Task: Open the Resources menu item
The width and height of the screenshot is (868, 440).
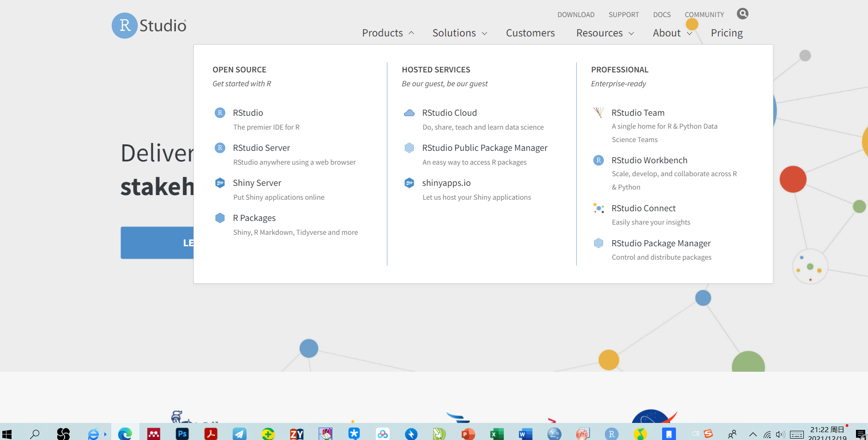Action: tap(599, 33)
